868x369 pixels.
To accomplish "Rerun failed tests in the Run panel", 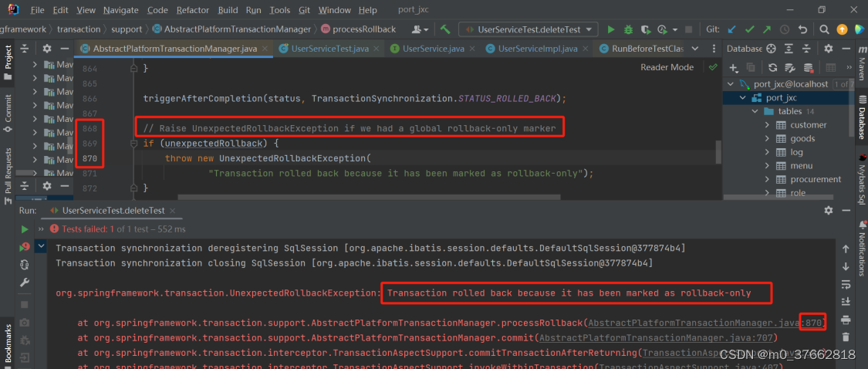I will click(x=25, y=246).
